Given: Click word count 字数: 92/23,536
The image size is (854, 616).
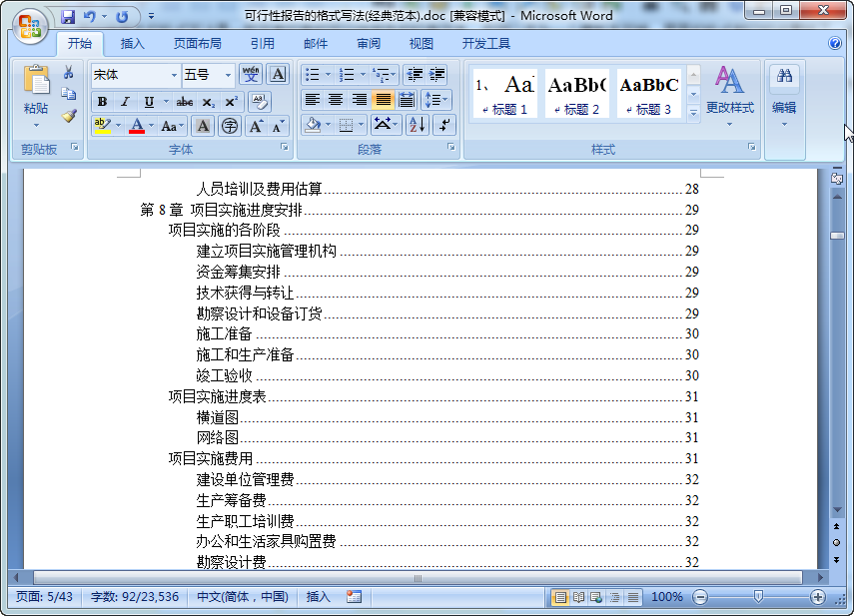Looking at the screenshot, I should pyautogui.click(x=135, y=597).
